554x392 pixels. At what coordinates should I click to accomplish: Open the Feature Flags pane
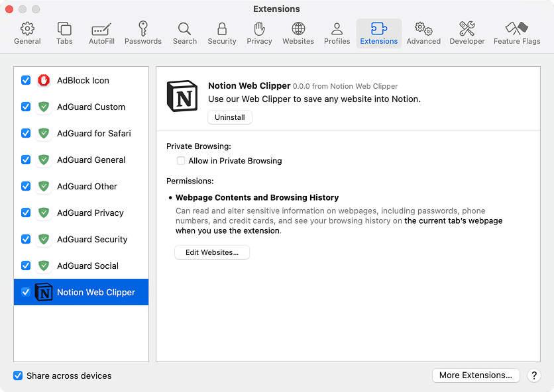pos(517,34)
